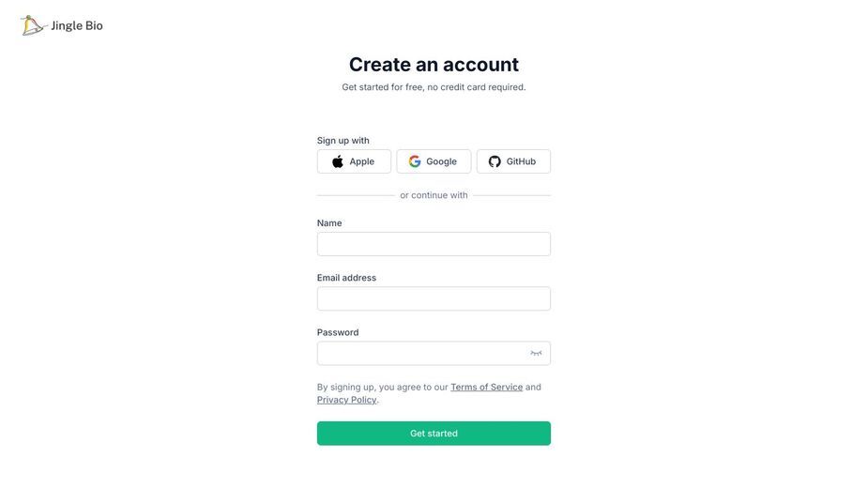
Task: Click the Apple logo icon
Action: coord(338,161)
